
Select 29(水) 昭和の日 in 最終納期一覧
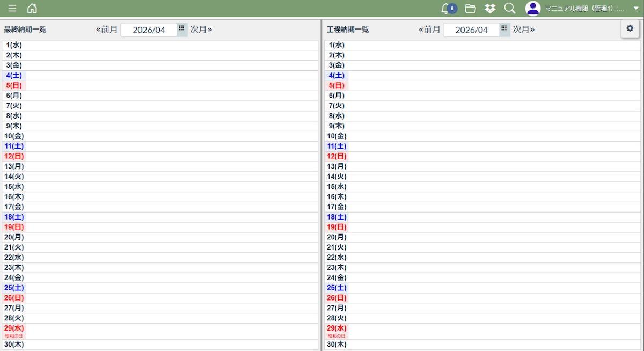[x=160, y=331]
